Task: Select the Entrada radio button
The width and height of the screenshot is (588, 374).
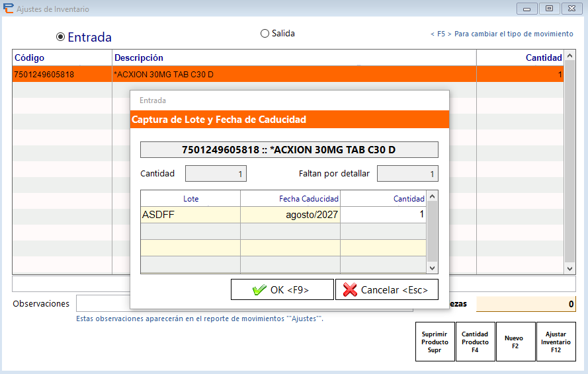Action: pos(60,37)
